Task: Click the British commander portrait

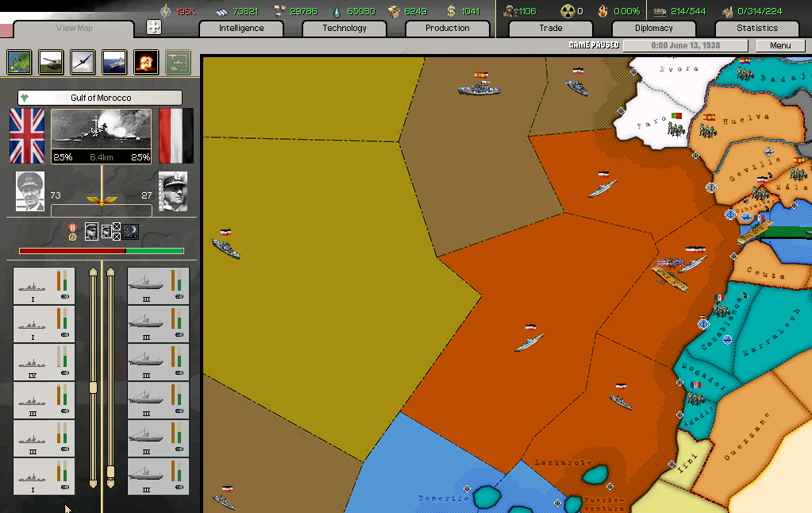Action: click(30, 191)
